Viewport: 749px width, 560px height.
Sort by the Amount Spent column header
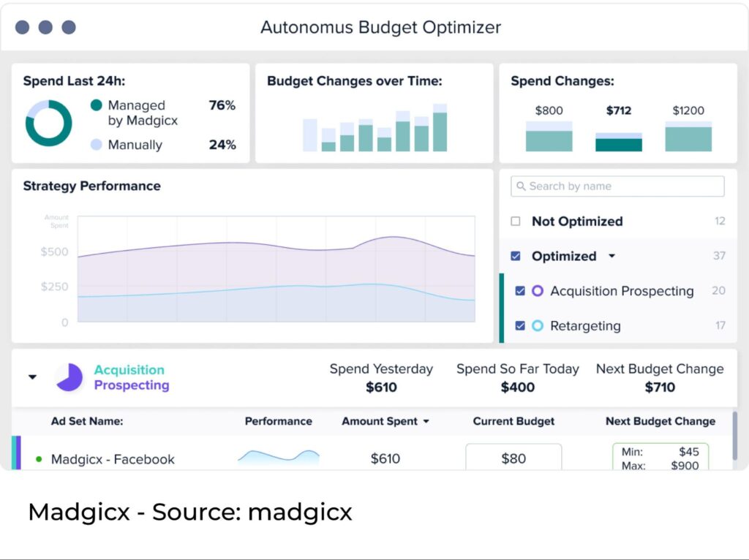click(x=380, y=421)
